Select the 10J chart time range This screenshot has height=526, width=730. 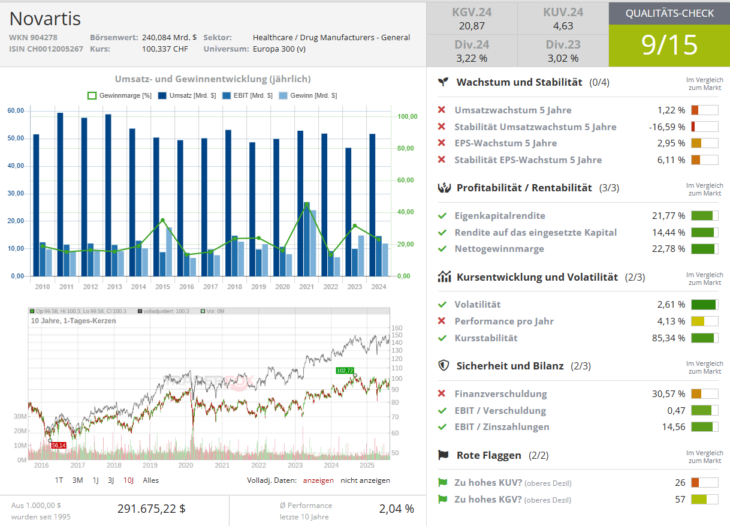pos(128,480)
